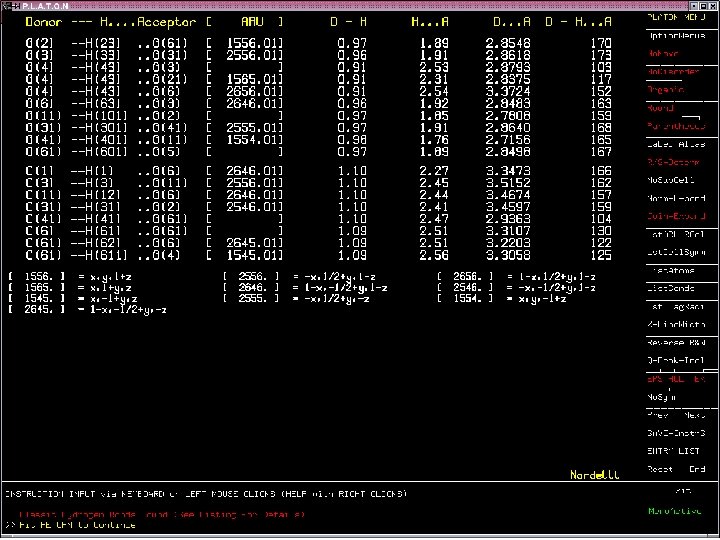
Task: Click symmetry code 2656. entry
Action: tap(517, 277)
